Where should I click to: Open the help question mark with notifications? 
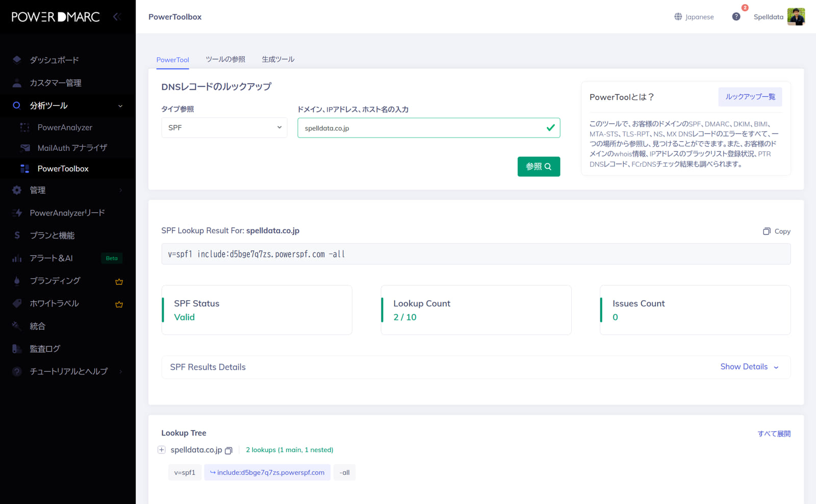point(736,16)
